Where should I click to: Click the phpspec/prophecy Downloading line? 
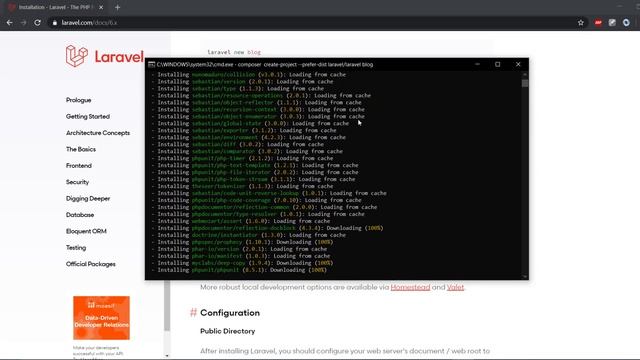pyautogui.click(x=242, y=242)
